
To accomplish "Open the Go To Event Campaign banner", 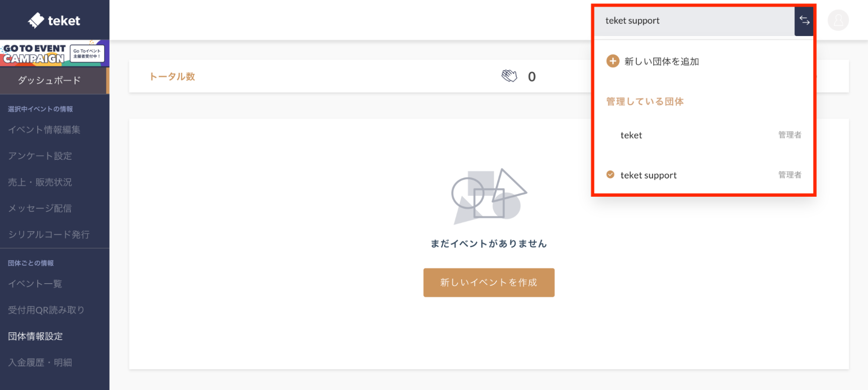I will [54, 53].
